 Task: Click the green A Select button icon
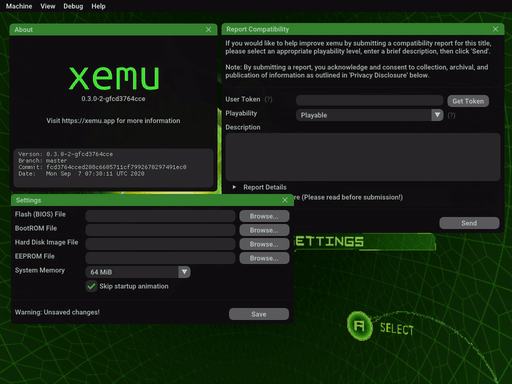[x=359, y=326]
